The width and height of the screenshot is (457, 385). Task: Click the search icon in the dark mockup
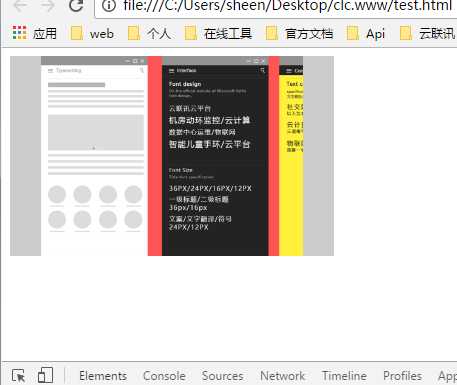[x=263, y=70]
